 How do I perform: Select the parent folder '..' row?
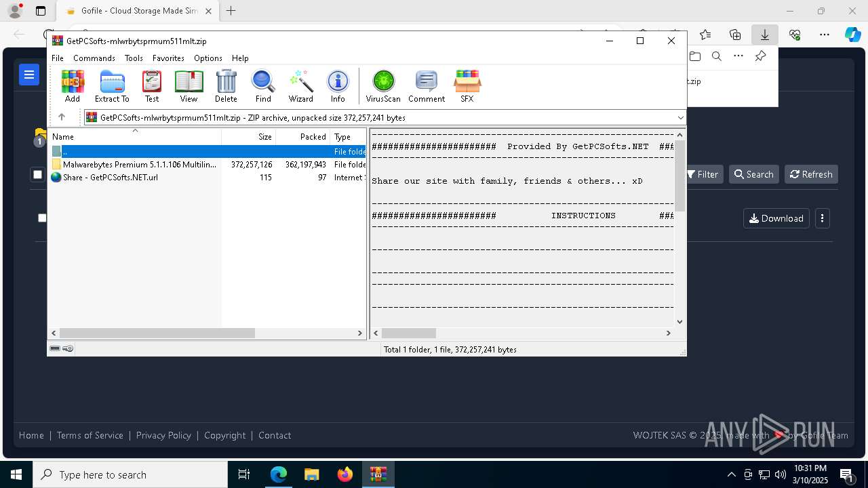[x=208, y=152]
